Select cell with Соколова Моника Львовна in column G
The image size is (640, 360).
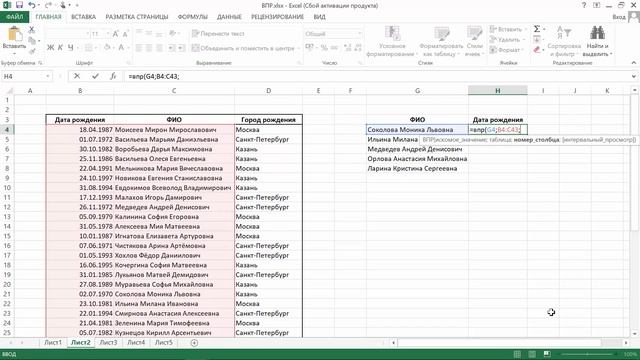[x=417, y=129]
